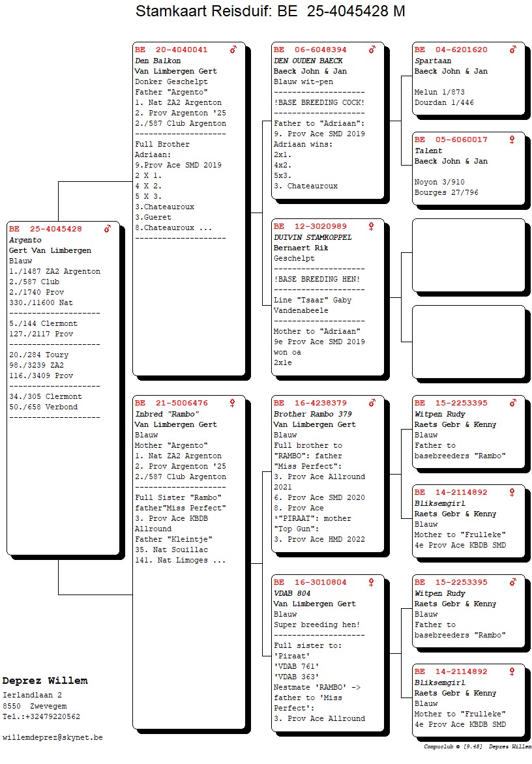Click the pigeon name Argento in the first card
532x764 pixels.
pyautogui.click(x=25, y=240)
